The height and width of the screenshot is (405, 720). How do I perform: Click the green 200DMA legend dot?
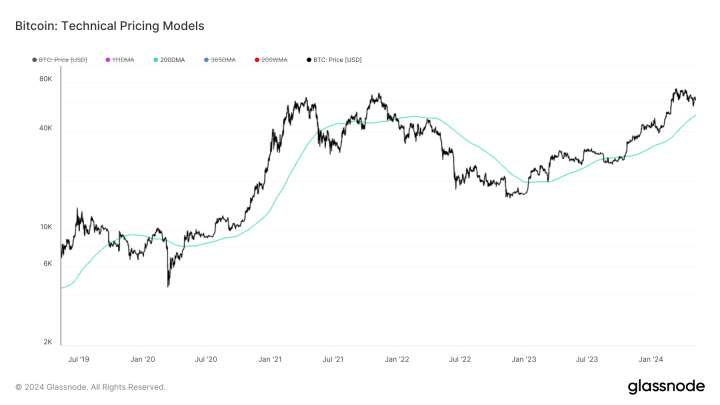point(156,60)
